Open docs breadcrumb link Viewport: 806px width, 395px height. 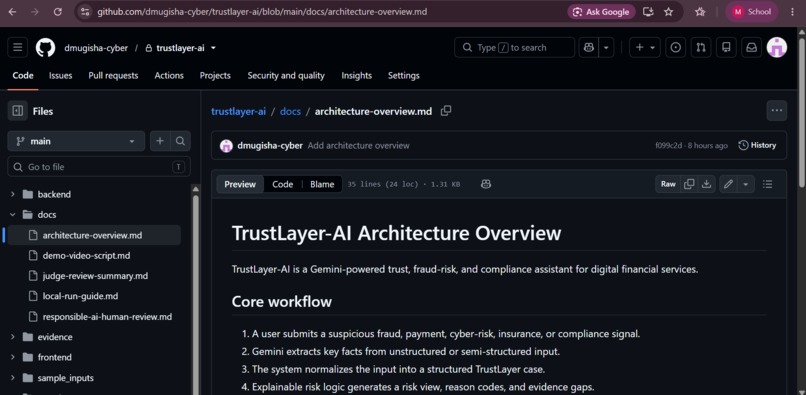tap(290, 111)
